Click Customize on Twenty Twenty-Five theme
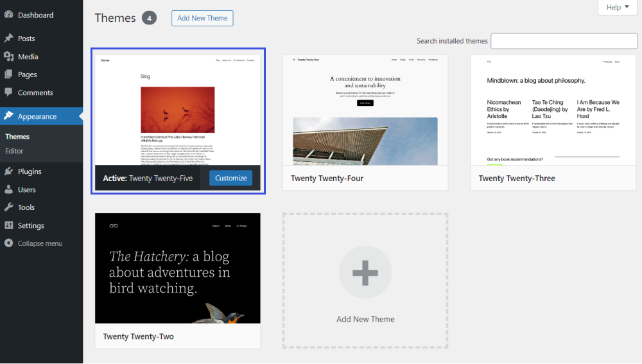 [231, 178]
